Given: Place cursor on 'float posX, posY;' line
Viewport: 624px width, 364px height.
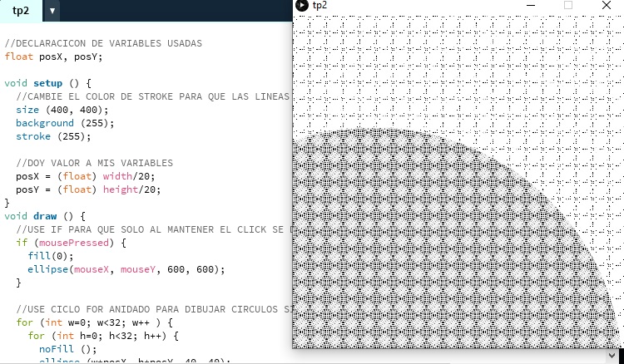Looking at the screenshot, I should tap(52, 57).
